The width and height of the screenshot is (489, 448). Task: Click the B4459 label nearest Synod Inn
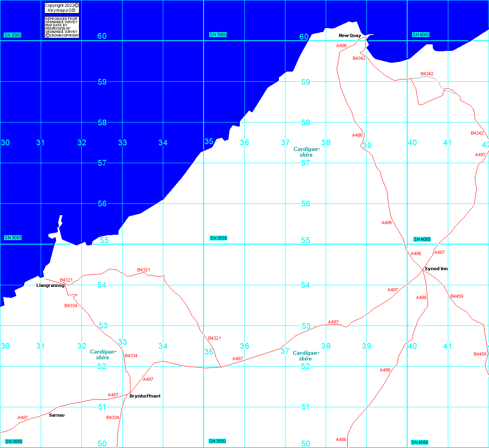pos(456,296)
